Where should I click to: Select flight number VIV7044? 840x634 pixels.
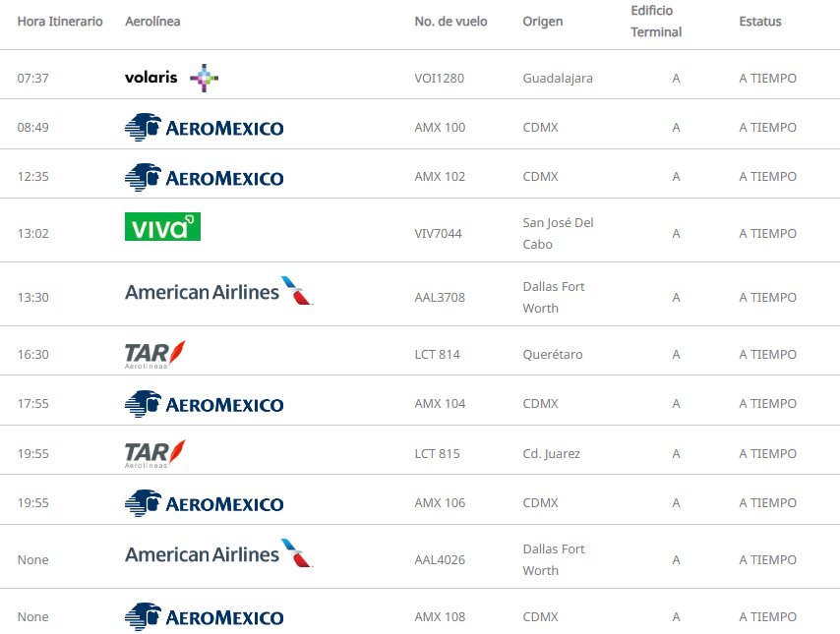tap(439, 234)
